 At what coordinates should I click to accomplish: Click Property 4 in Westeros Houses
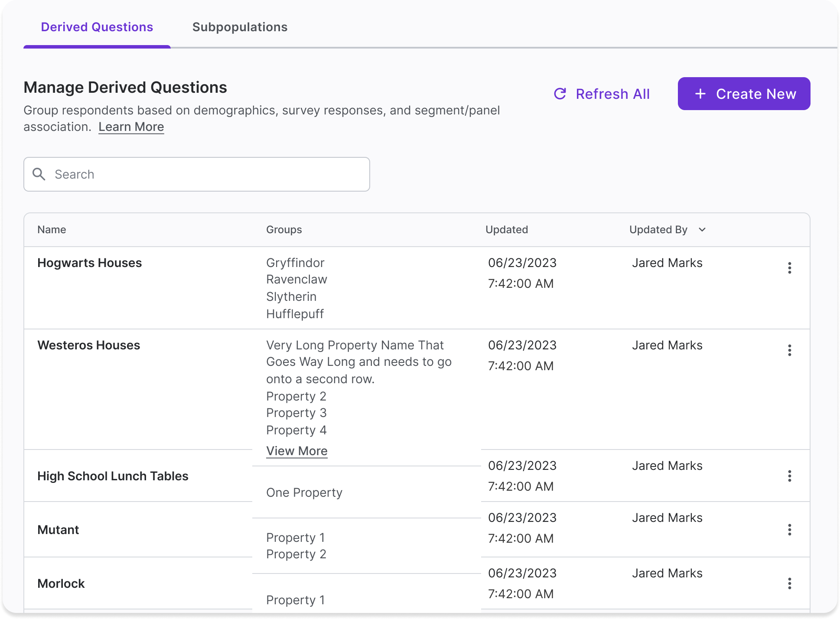pyautogui.click(x=296, y=430)
